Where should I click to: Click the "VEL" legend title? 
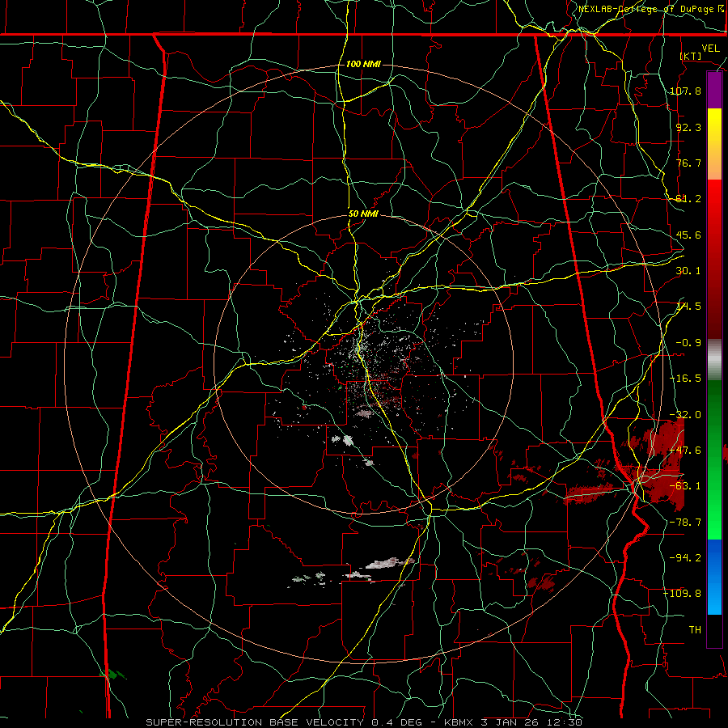pyautogui.click(x=710, y=49)
